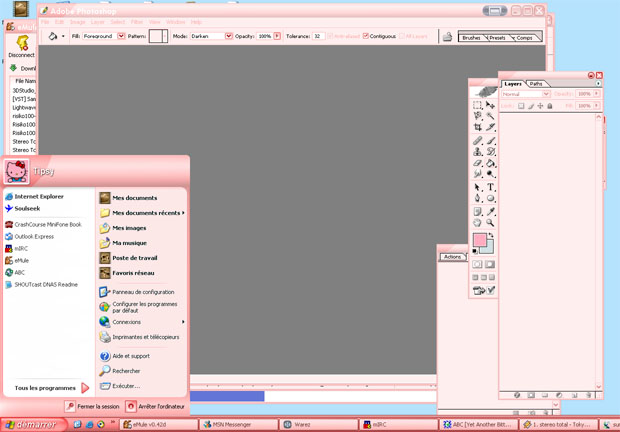Click the light blue background color swatch
Viewport: 620px width, 432px height.
489,248
